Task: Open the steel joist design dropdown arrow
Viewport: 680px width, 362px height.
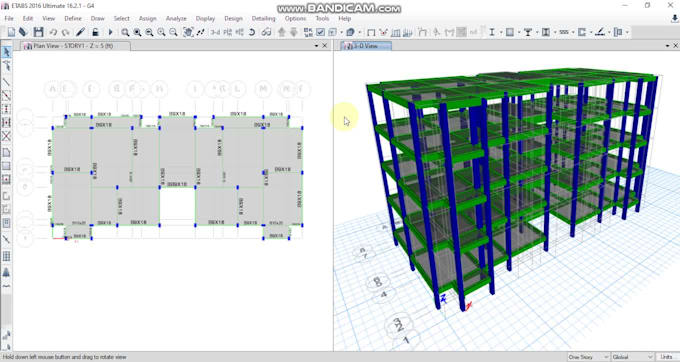Action: pos(573,33)
